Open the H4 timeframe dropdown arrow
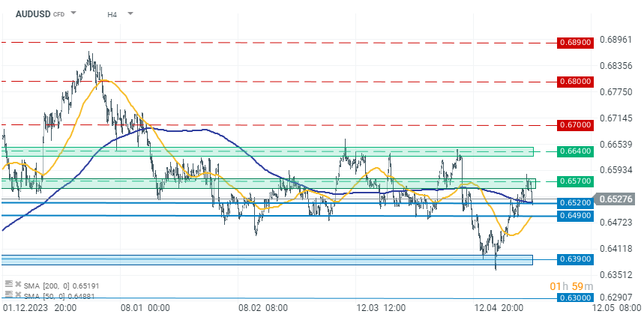 tap(130, 13)
